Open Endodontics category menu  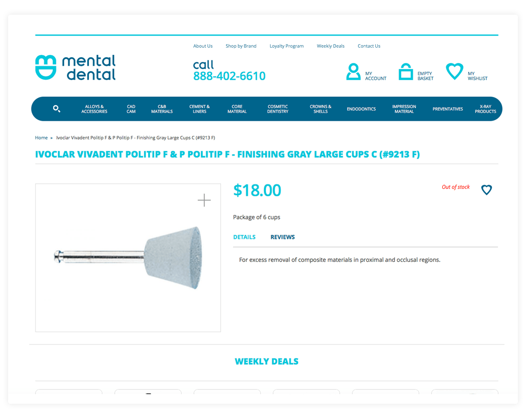point(361,109)
